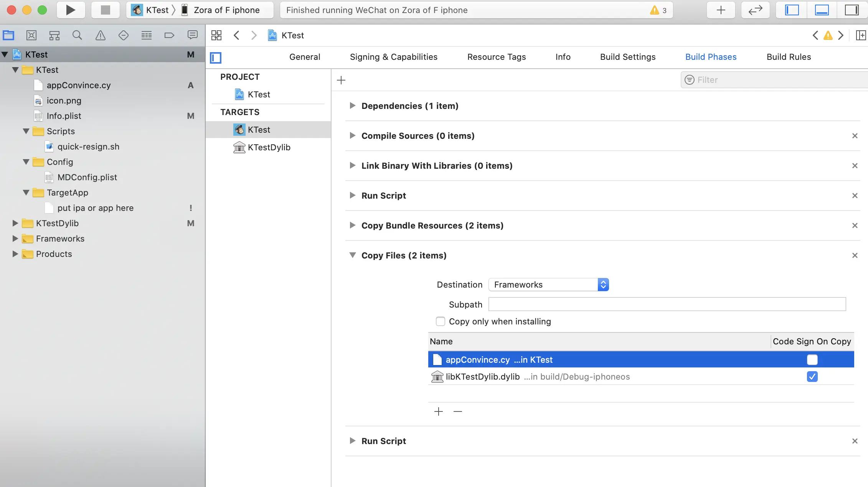Open the related items grid icon
868x487 pixels.
tap(216, 35)
